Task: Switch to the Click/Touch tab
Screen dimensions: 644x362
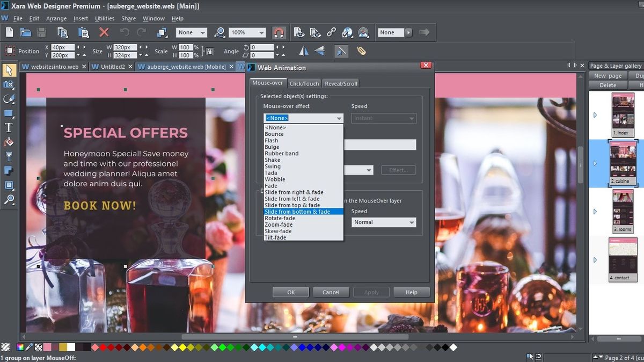Action: (304, 83)
